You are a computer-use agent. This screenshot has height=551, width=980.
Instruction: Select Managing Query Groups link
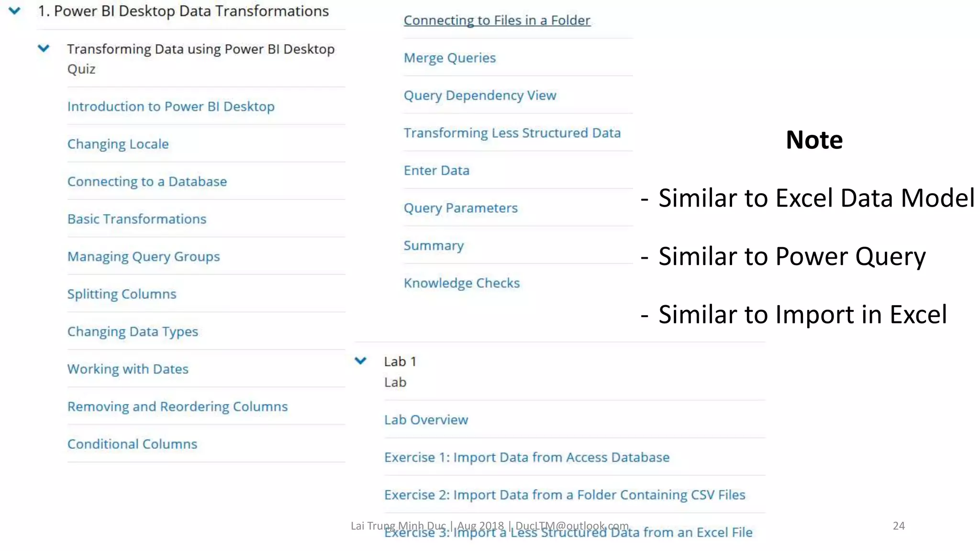point(144,256)
